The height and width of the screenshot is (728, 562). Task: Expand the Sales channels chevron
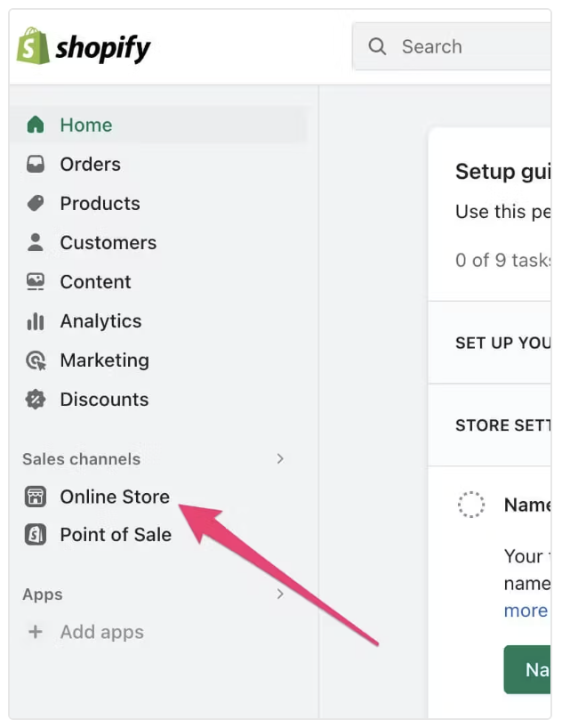pos(280,458)
